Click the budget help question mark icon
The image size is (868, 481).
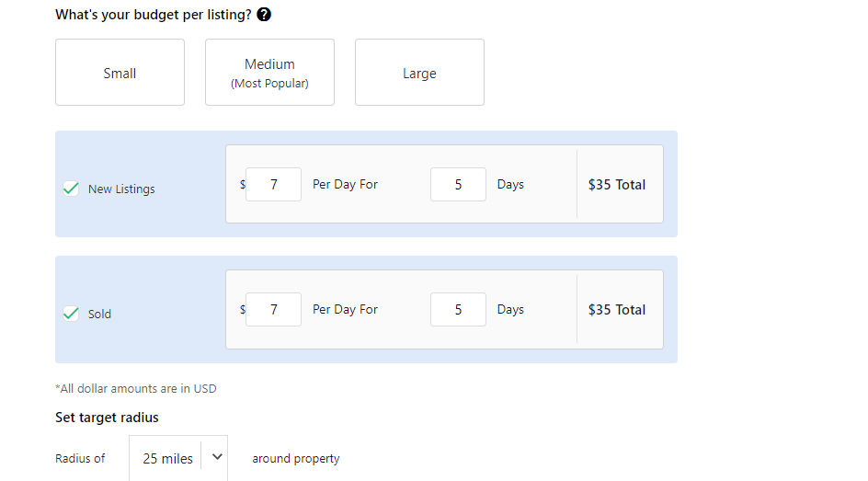[264, 15]
